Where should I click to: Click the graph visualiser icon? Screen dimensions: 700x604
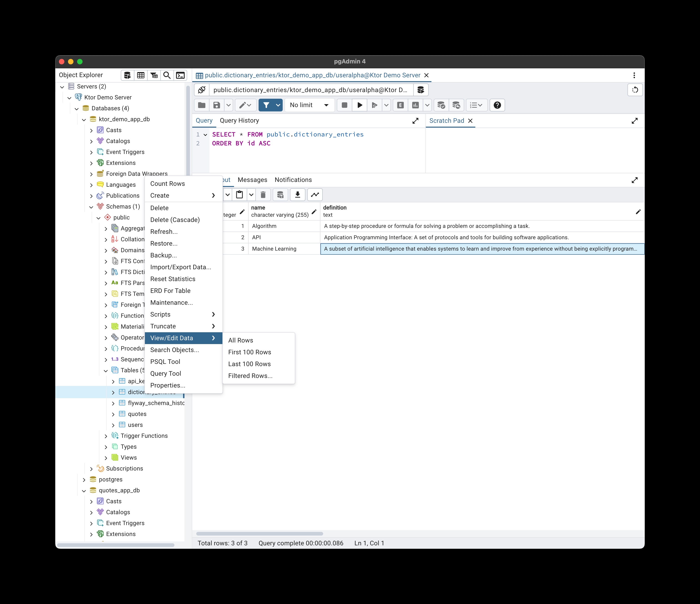point(315,195)
